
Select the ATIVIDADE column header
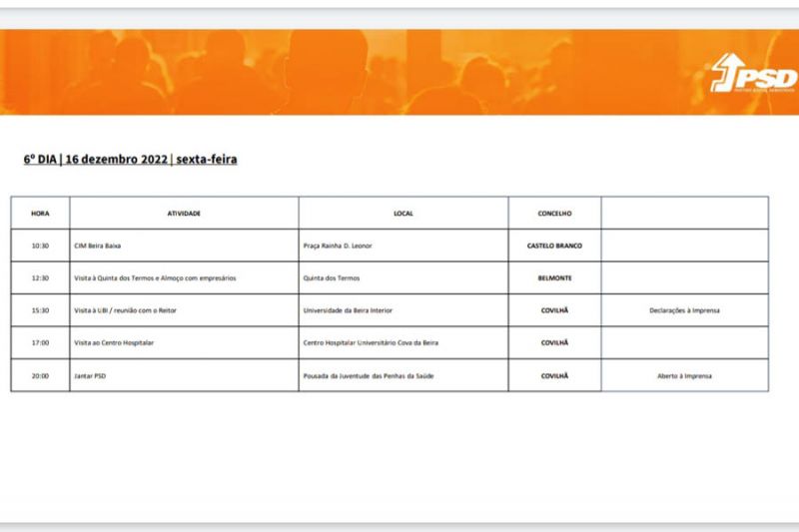[184, 213]
